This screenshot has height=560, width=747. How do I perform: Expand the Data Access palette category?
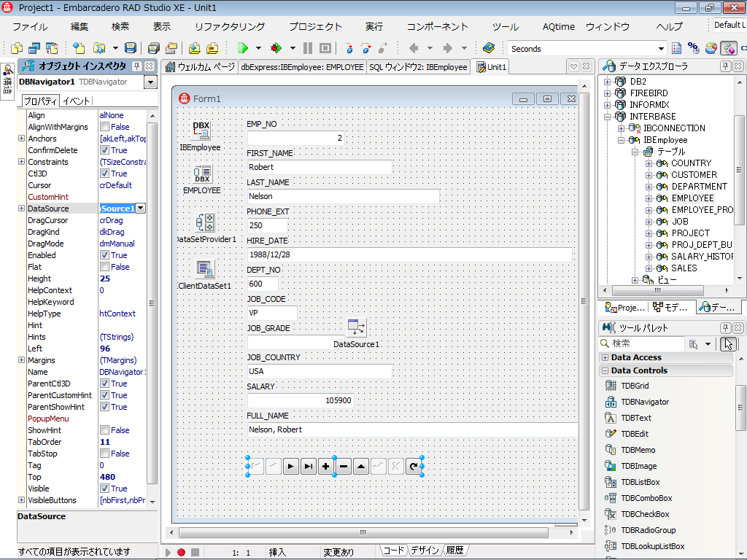point(605,357)
